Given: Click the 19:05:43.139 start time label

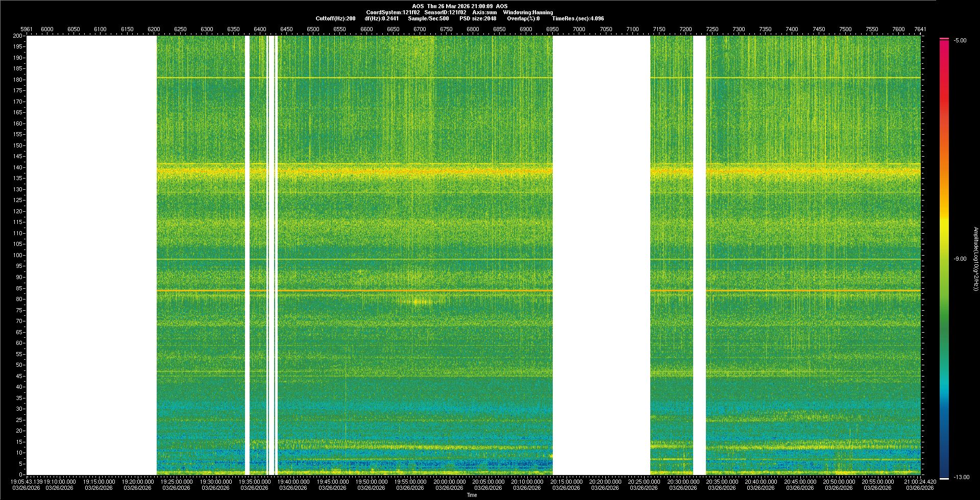Looking at the screenshot, I should point(27,482).
